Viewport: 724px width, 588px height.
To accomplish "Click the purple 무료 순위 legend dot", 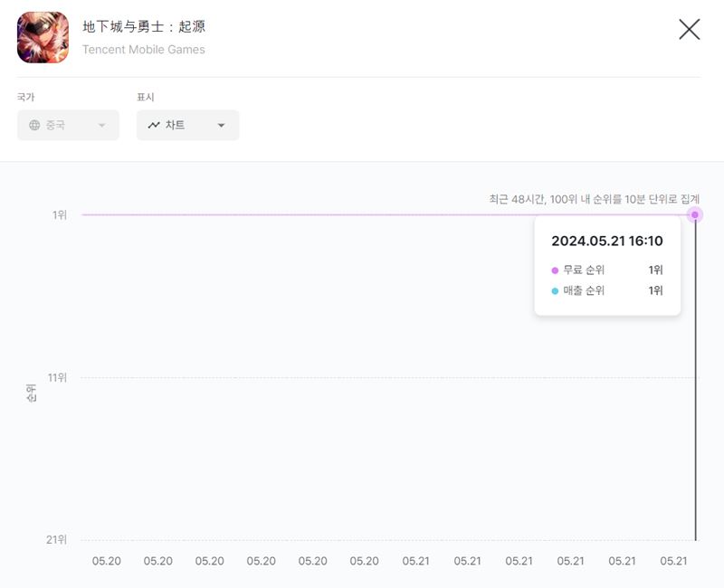I will pos(555,270).
